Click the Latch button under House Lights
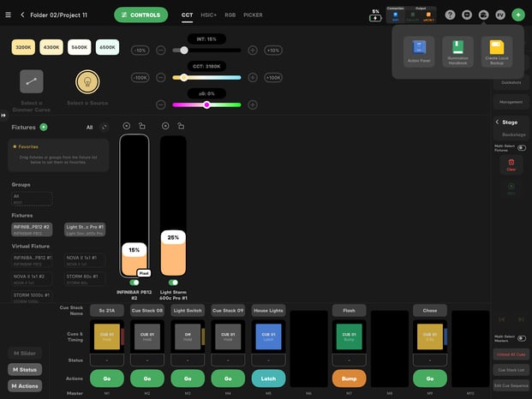The height and width of the screenshot is (399, 532). pos(268,378)
